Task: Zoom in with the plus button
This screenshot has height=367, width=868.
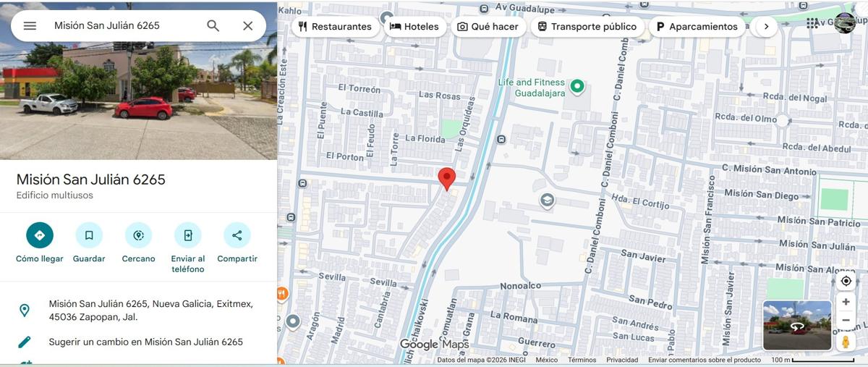Action: click(x=846, y=302)
